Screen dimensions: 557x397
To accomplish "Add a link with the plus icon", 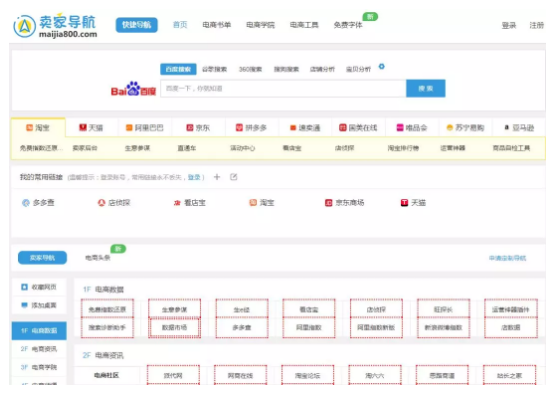I will point(217,177).
